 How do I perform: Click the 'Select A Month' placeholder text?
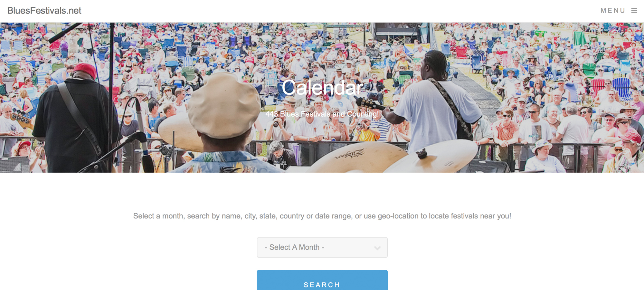[x=294, y=247]
